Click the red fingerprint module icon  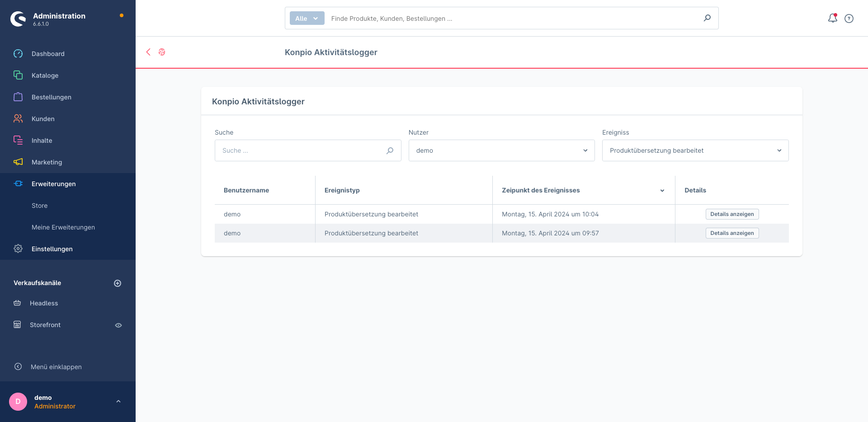(x=162, y=52)
